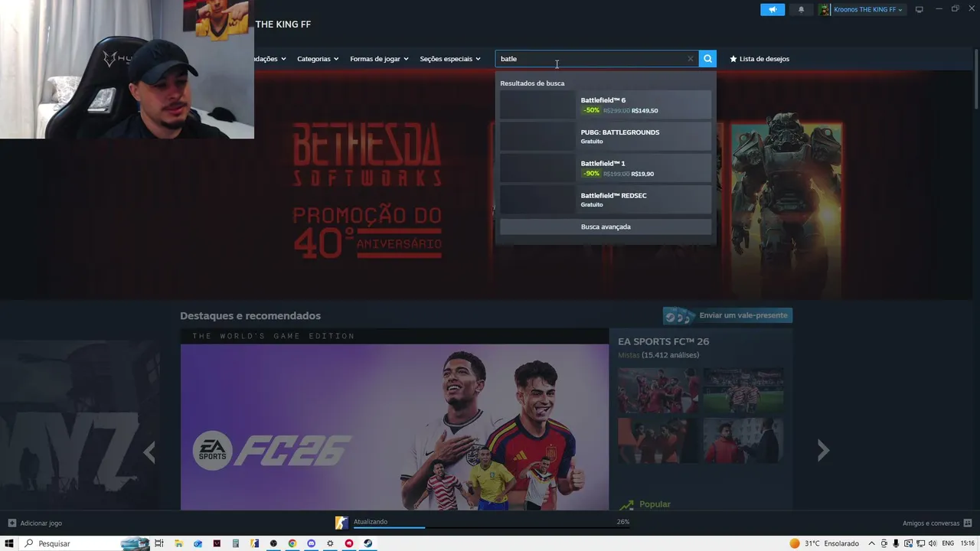Open the Steam taskbar icon
980x551 pixels.
pyautogui.click(x=367, y=543)
